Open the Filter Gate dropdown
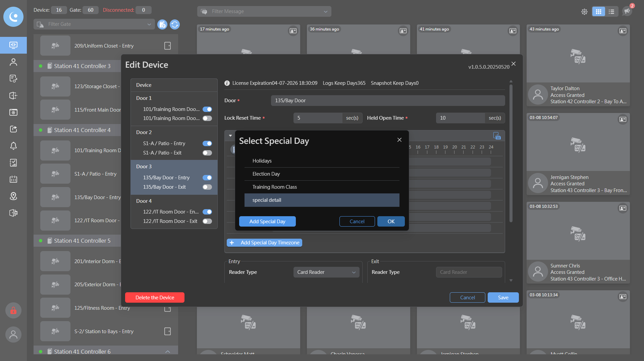The image size is (644, 361). click(94, 24)
